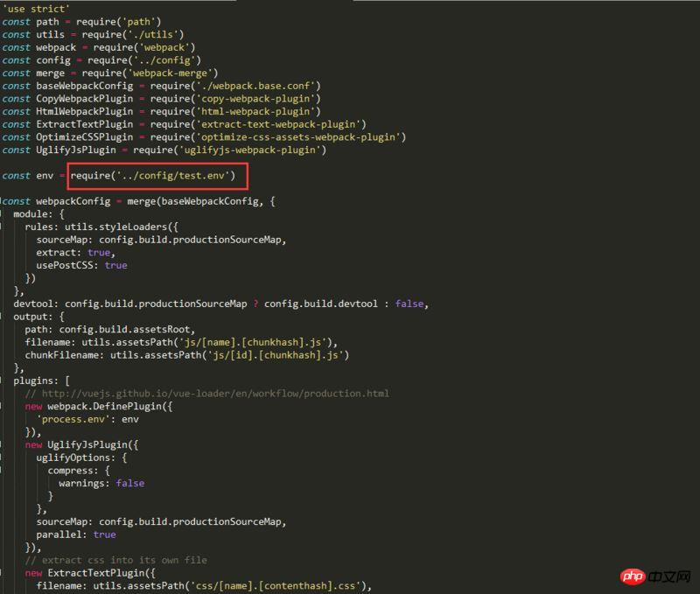The height and width of the screenshot is (594, 700).
Task: Click "new webpack.DefinePlugin({" line
Action: (x=99, y=407)
